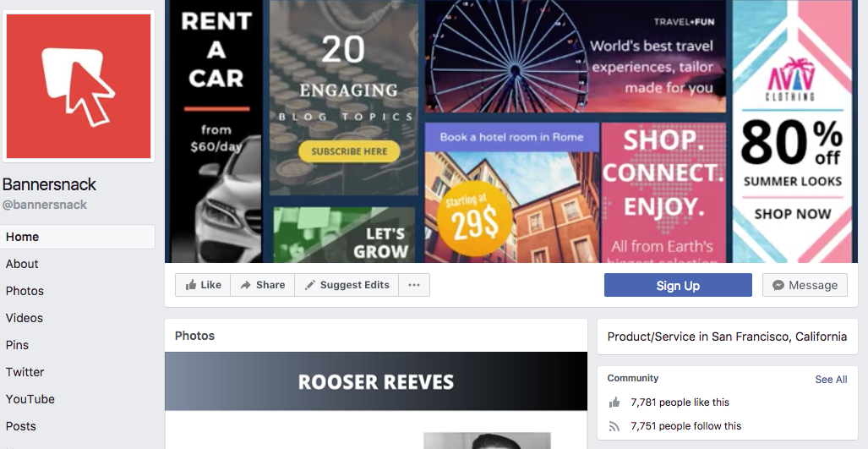Click the thumbs-up icon on Like button

[x=191, y=285]
